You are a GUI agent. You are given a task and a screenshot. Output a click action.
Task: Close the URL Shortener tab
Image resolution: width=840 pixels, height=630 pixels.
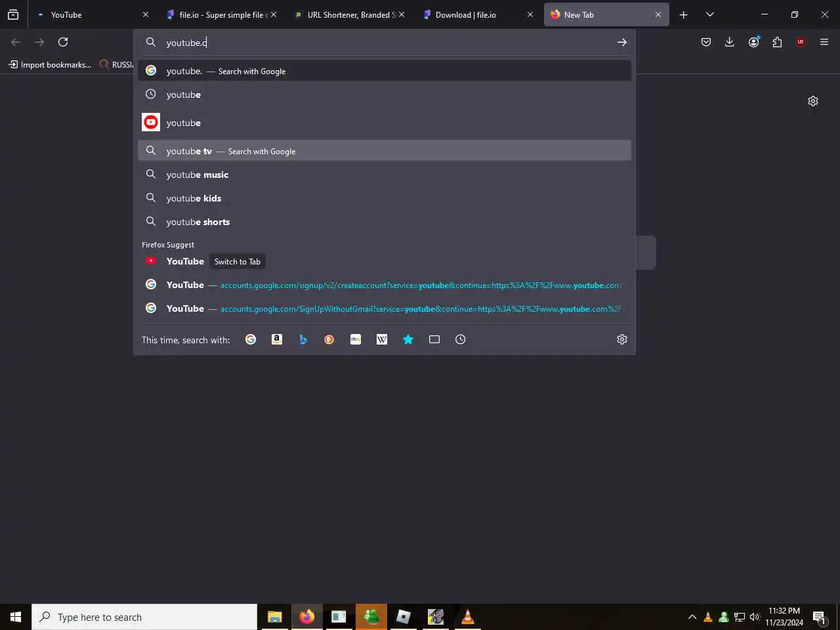(402, 14)
